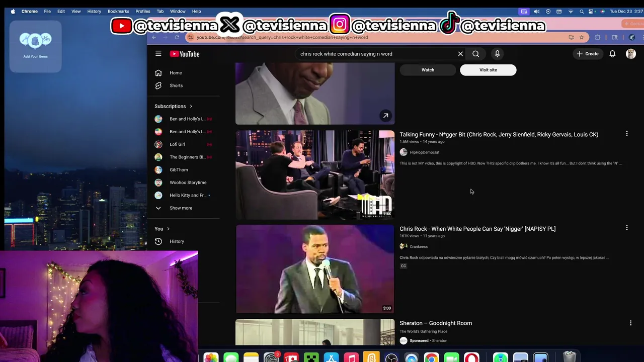Open the Crankeess channel name link
The height and width of the screenshot is (362, 644).
tap(419, 247)
